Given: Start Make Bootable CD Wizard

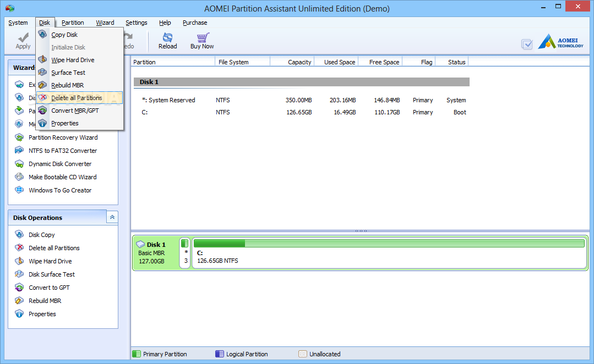Looking at the screenshot, I should (63, 177).
